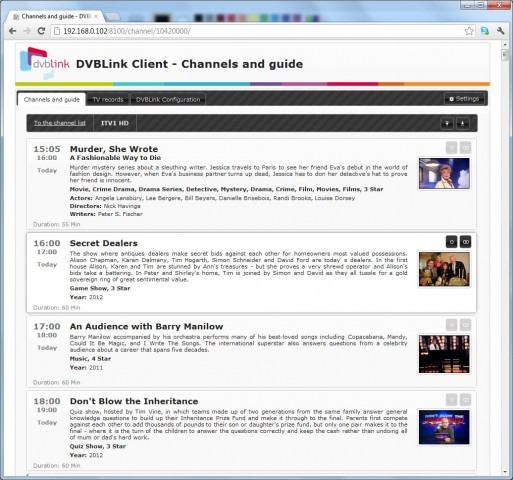Click Directors: Nick Havinga line
513x480 pixels.
click(105, 206)
